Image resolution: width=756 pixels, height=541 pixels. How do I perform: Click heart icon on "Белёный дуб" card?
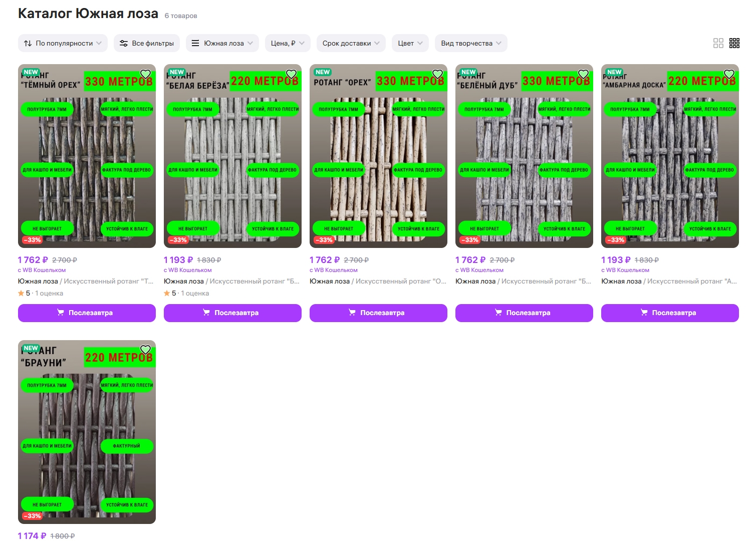(583, 75)
